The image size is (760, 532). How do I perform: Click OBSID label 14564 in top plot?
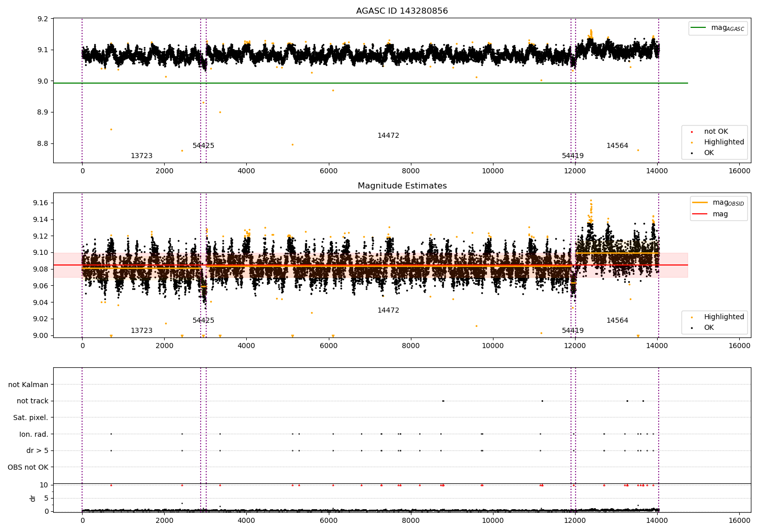617,146
